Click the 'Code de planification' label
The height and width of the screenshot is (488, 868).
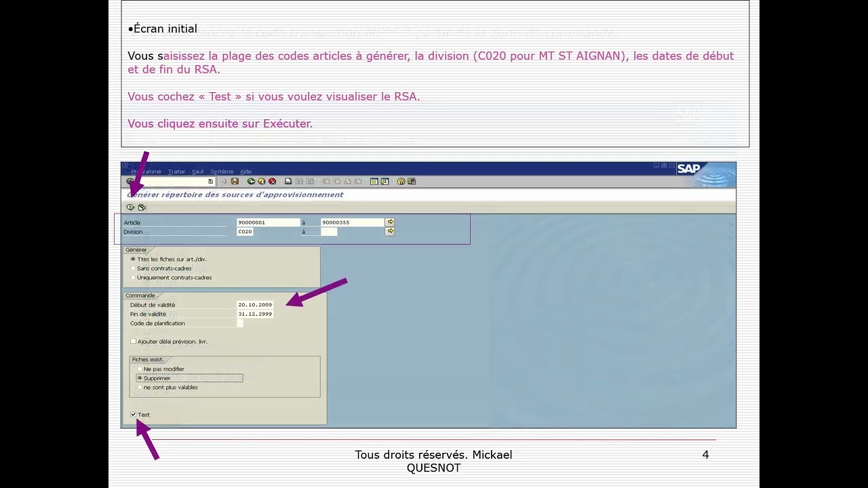point(157,323)
